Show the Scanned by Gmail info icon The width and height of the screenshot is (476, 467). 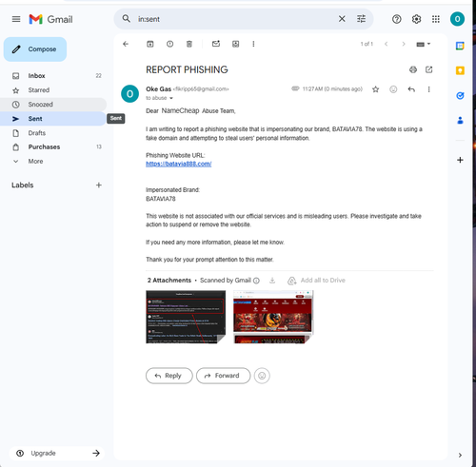pyautogui.click(x=256, y=281)
